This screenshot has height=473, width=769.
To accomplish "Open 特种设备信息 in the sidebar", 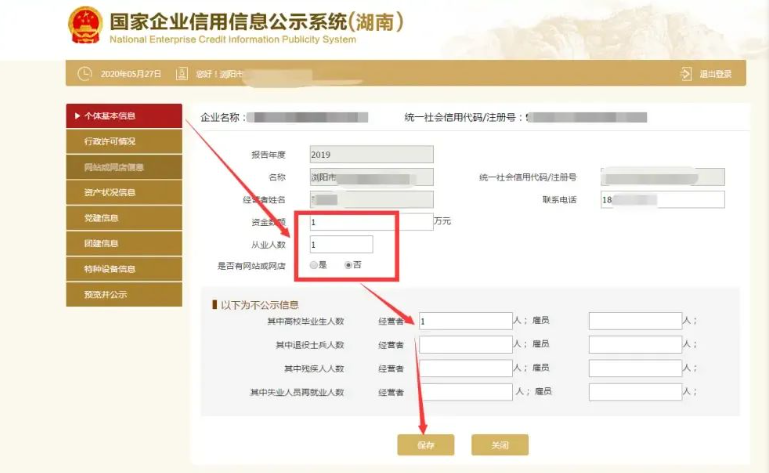I will tap(123, 269).
